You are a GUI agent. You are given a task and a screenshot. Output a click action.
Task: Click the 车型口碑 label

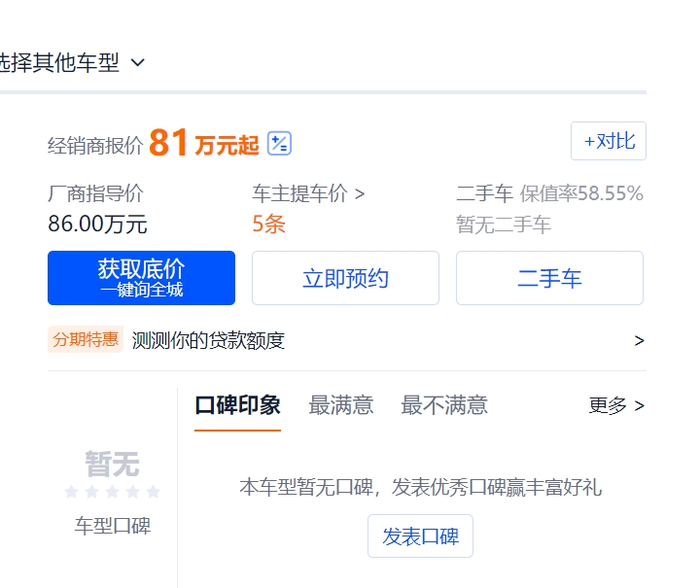[113, 526]
